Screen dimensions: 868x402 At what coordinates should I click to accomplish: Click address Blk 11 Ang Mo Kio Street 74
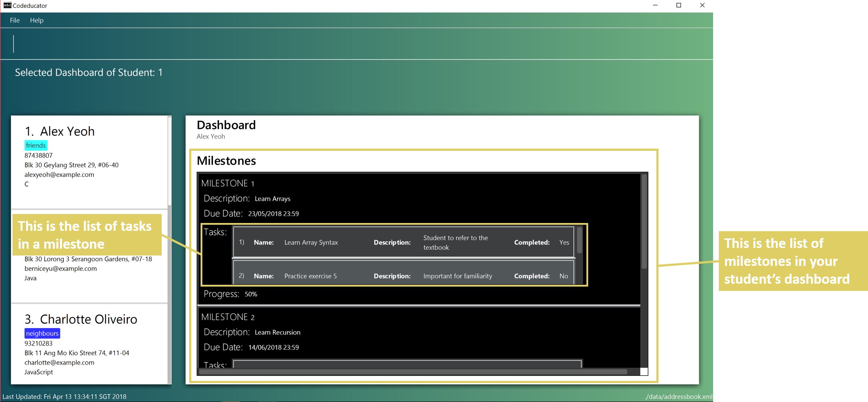(x=77, y=353)
